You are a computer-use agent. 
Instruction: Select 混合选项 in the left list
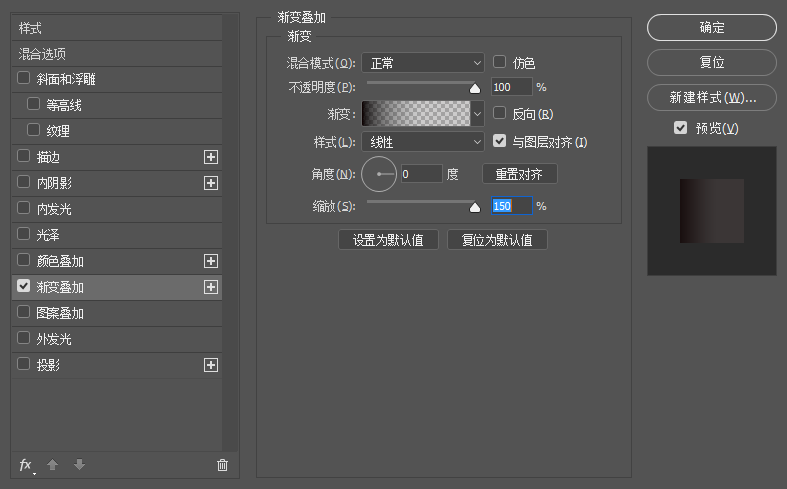click(117, 54)
